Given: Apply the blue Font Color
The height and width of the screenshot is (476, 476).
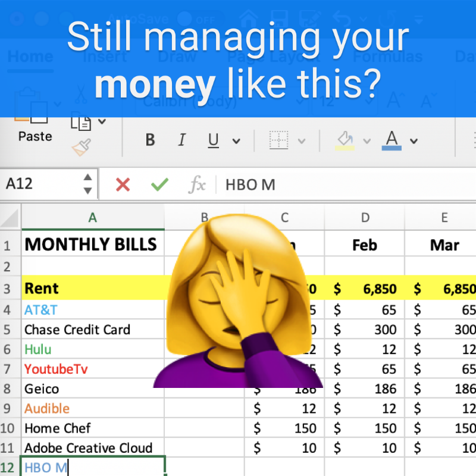Looking at the screenshot, I should click(x=392, y=140).
